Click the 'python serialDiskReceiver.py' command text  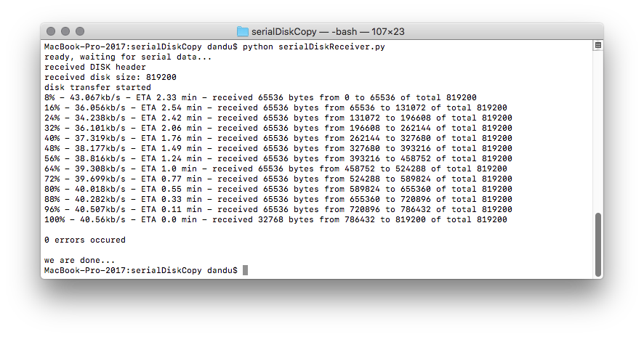(x=314, y=46)
